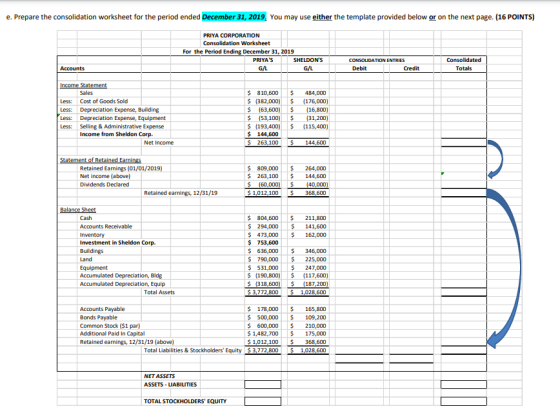
Task: Click the Accumulated Depreciation, Bldg label
Action: tap(121, 275)
